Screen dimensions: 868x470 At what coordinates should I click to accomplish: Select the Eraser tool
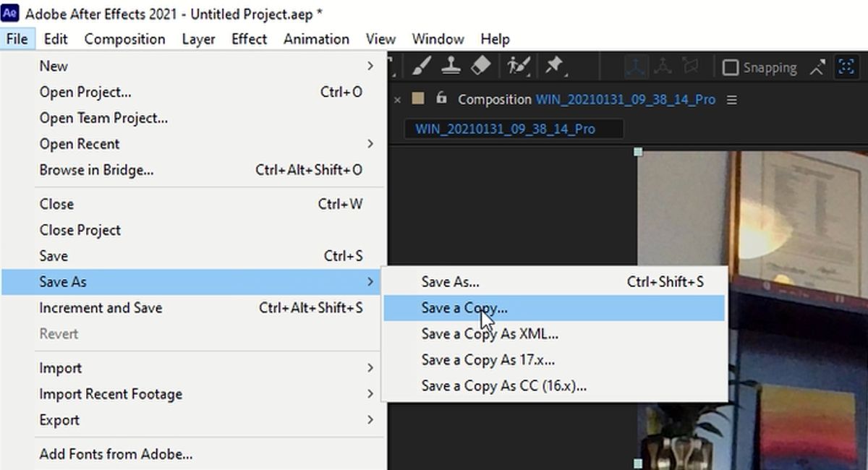(x=482, y=67)
